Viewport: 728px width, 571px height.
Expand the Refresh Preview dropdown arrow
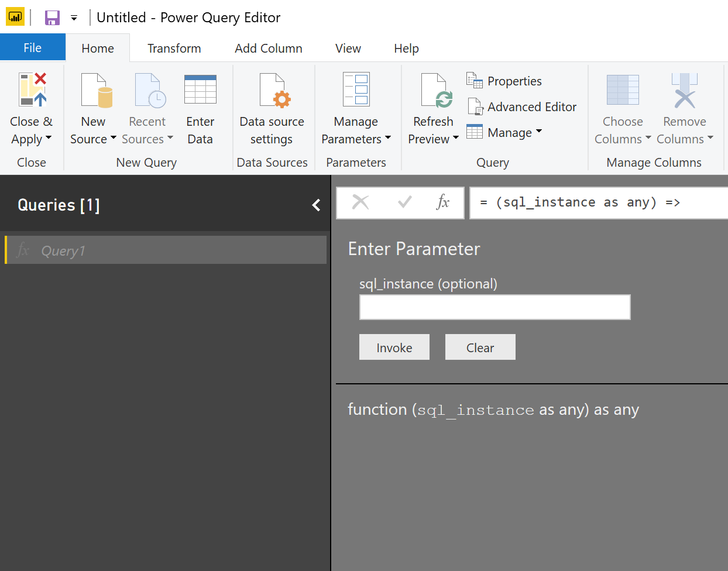pyautogui.click(x=456, y=138)
